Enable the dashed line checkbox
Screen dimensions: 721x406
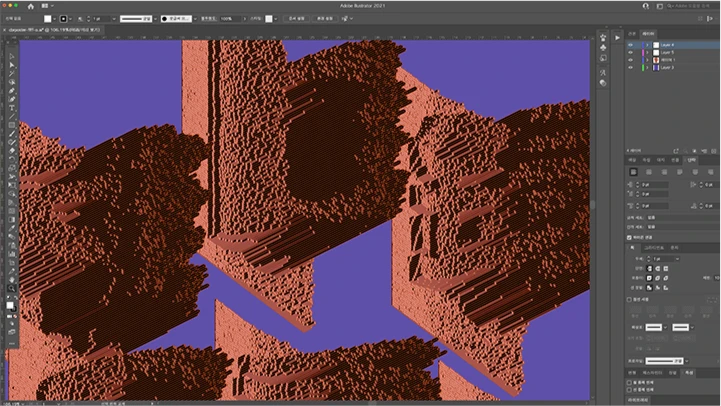[629, 300]
